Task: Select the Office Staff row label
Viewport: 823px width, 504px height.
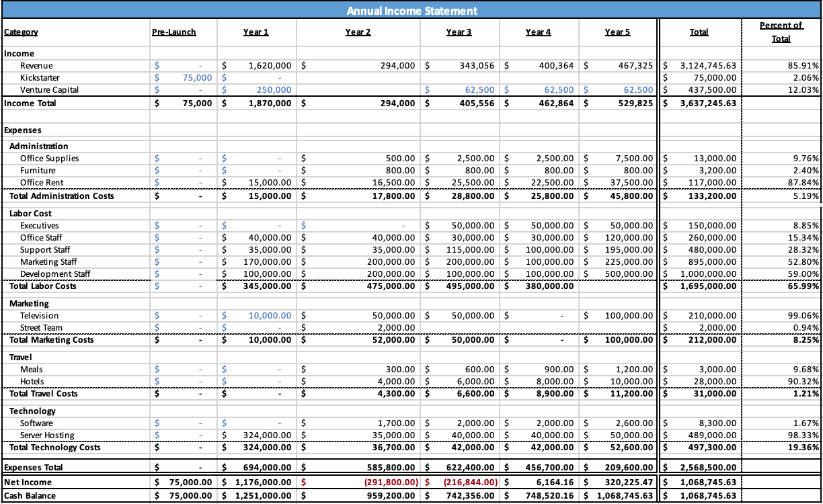Action: [x=41, y=238]
